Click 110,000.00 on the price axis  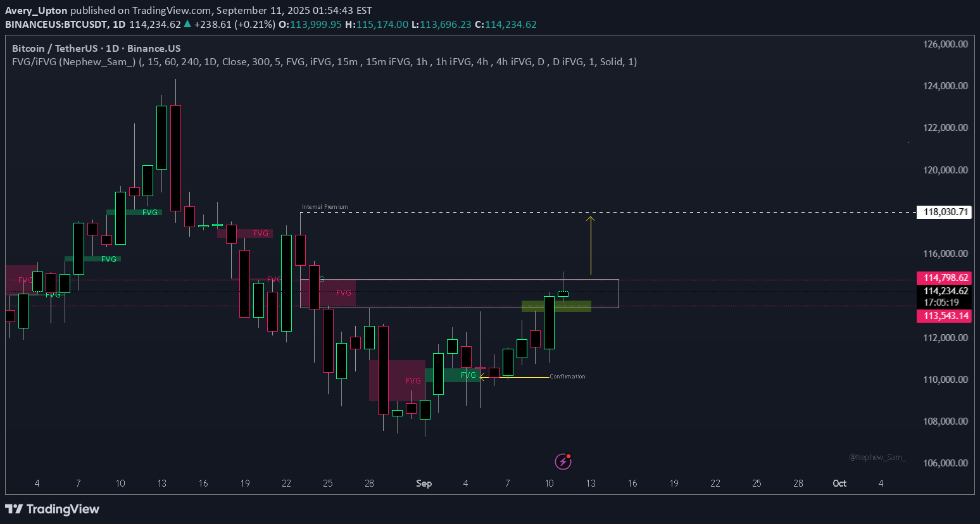tap(945, 380)
